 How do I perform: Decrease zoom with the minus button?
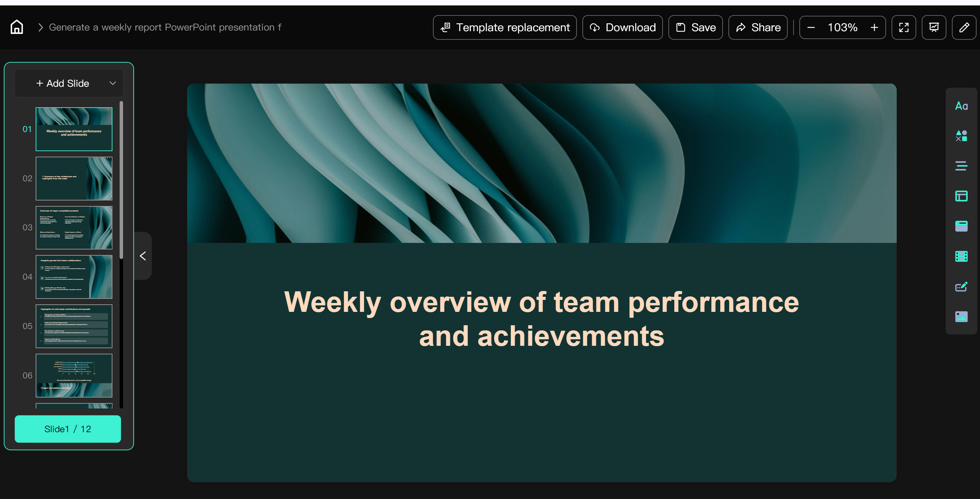click(811, 27)
